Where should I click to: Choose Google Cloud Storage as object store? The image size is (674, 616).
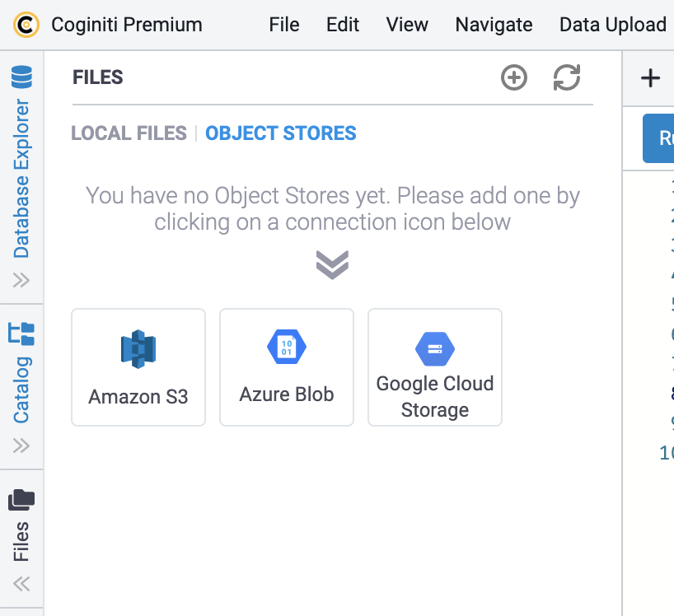434,366
